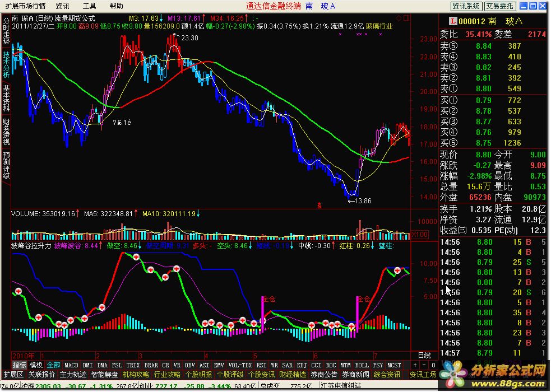The height and width of the screenshot is (392, 551).
Task: Choose the BOLL indicator
Action: pyautogui.click(x=362, y=365)
